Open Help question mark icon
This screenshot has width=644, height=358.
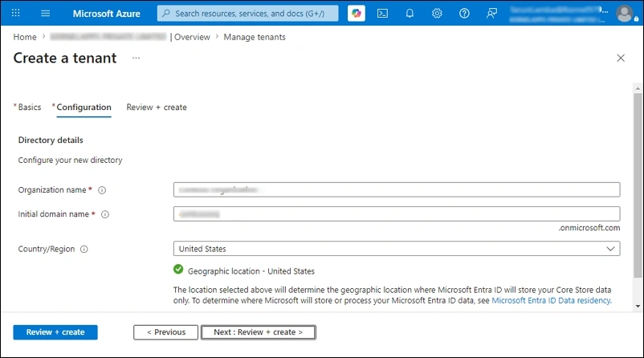(464, 13)
